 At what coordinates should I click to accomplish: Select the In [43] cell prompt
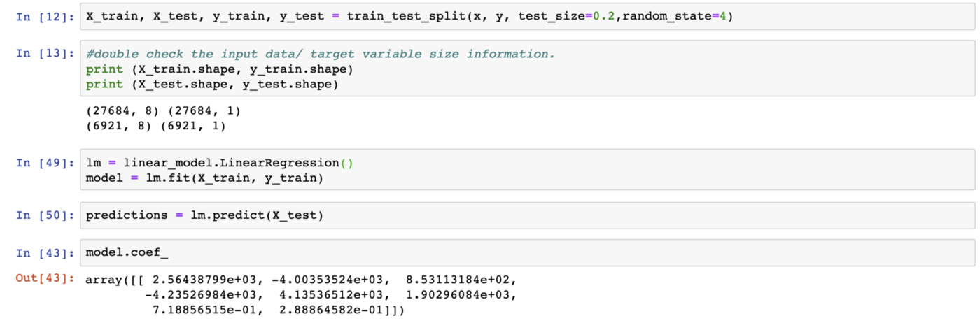click(x=45, y=252)
